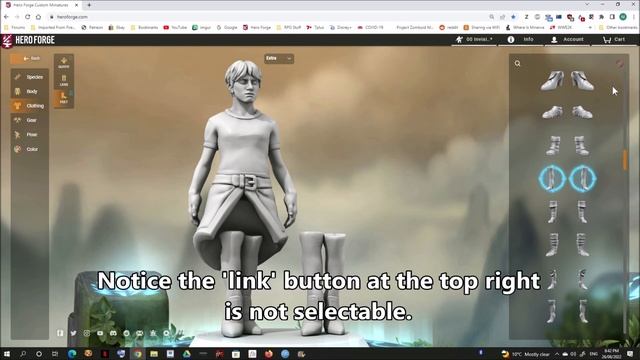This screenshot has height=360, width=640.
Task: Open the Hero Forge Twitter link
Action: click(x=73, y=333)
